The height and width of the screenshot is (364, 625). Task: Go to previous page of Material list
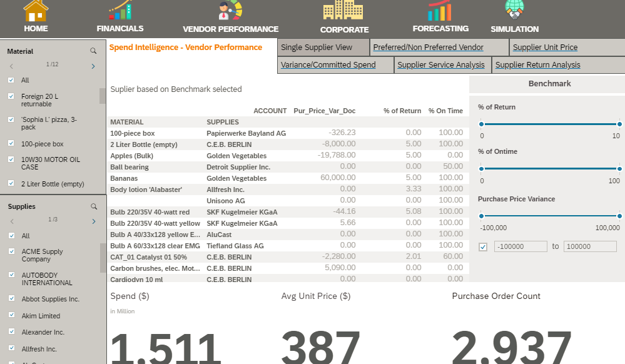click(x=11, y=66)
